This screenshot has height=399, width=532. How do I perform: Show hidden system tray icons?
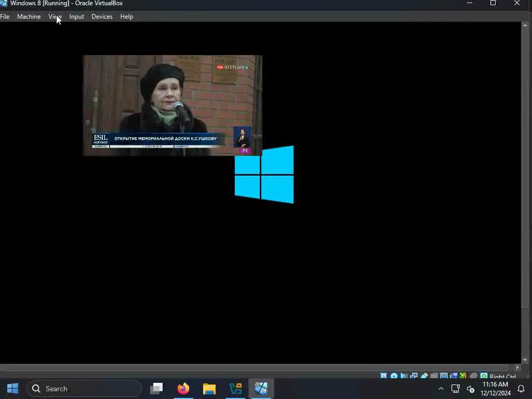(x=441, y=389)
